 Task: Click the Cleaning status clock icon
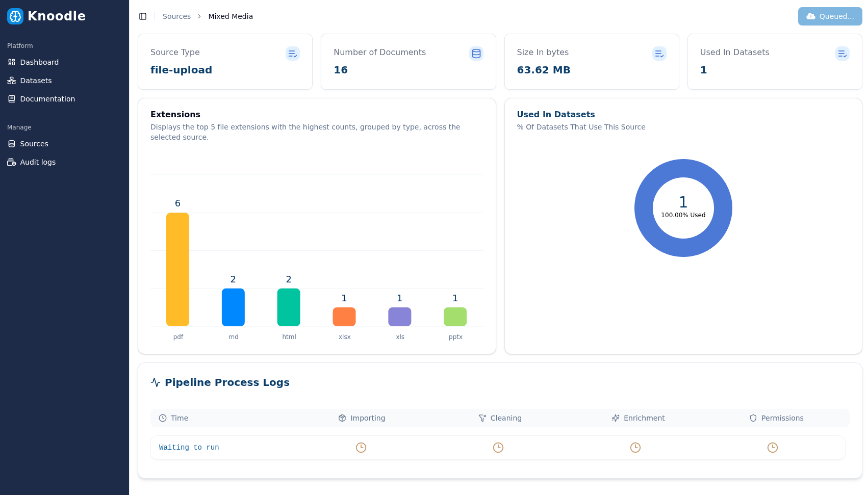tap(498, 448)
